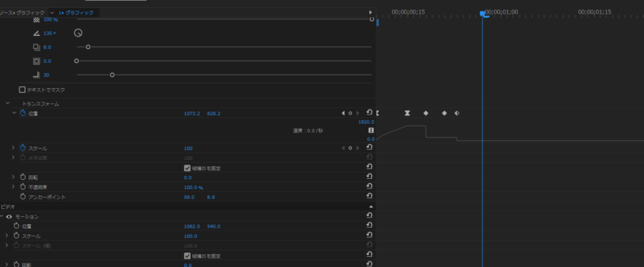Reset the アンカーポイント parameter
Image resolution: width=644 pixels, height=267 pixels.
point(369,196)
